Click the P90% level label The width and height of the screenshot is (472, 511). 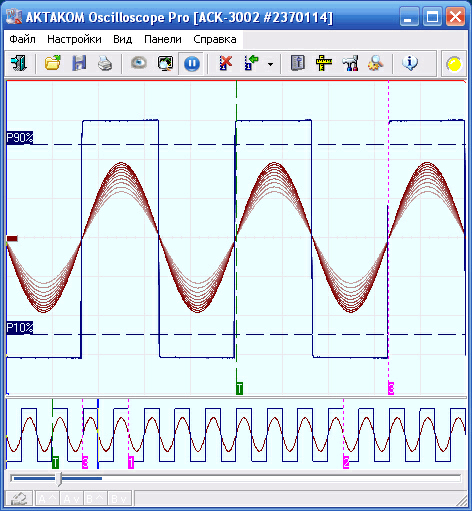(20, 137)
